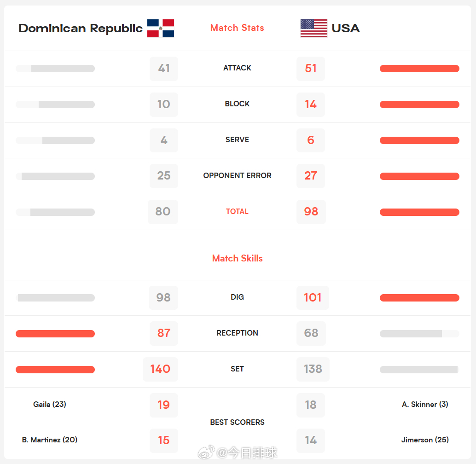476x464 pixels.
Task: Click the Weibo logo watermark
Action: 206,452
